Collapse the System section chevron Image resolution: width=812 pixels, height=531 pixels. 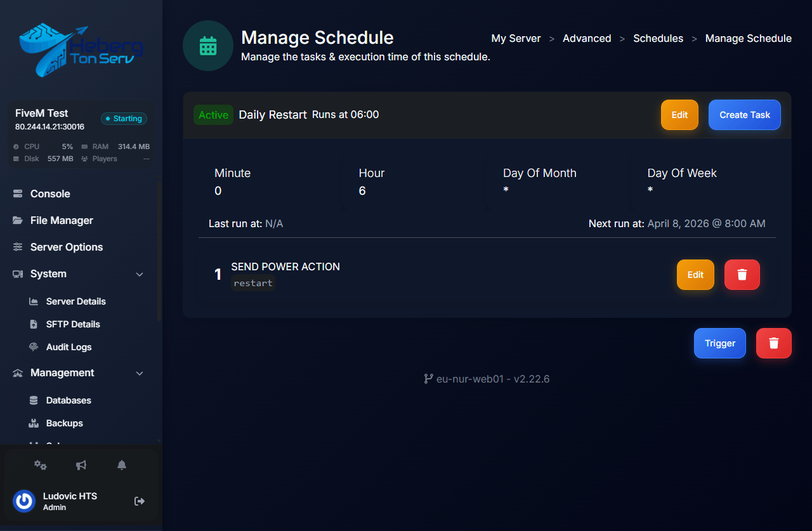click(x=140, y=274)
